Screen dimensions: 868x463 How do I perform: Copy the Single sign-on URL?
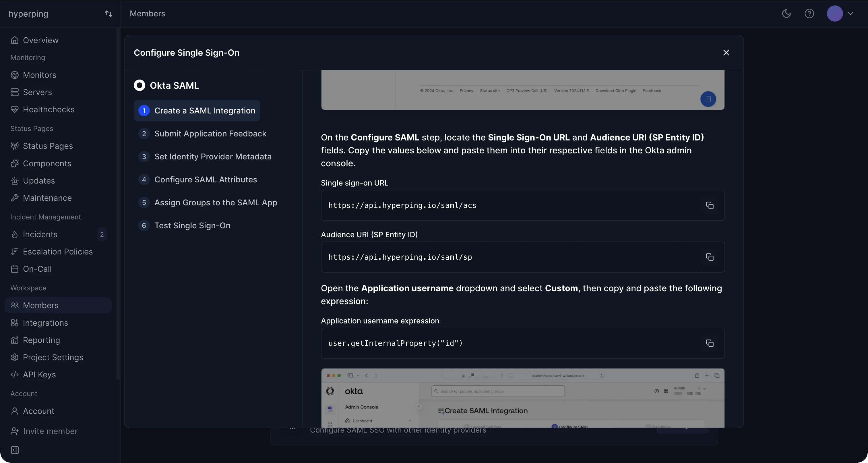tap(710, 205)
